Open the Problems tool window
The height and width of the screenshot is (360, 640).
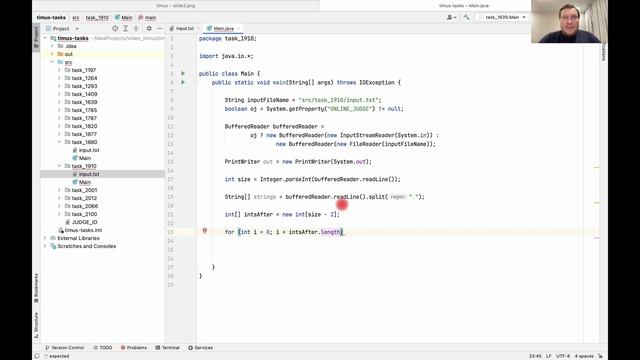pyautogui.click(x=134, y=348)
